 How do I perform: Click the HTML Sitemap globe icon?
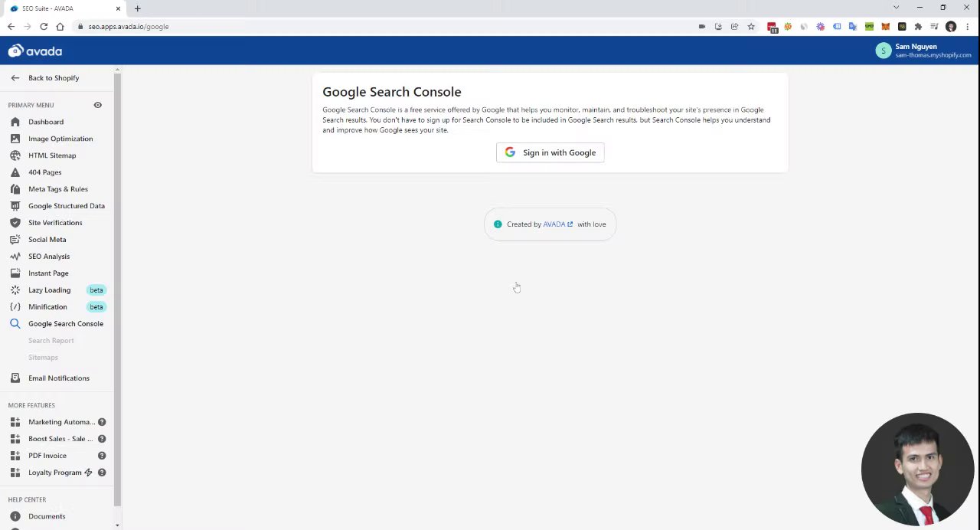click(x=15, y=155)
